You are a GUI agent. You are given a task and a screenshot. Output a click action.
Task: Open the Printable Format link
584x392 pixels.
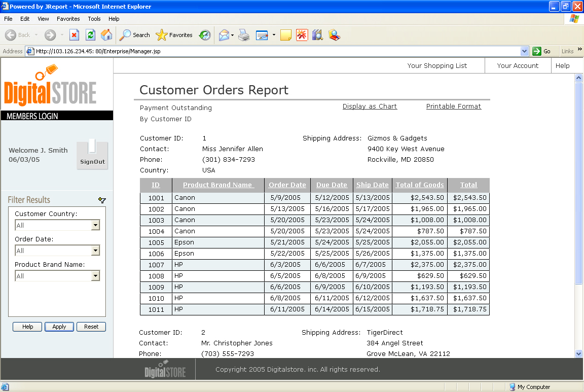[453, 106]
